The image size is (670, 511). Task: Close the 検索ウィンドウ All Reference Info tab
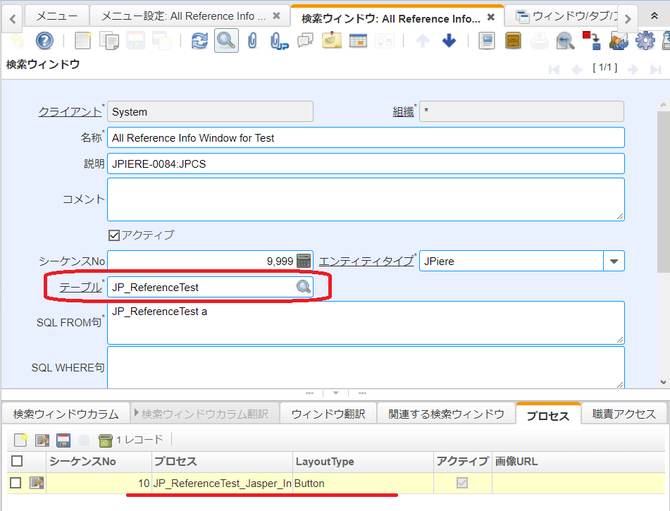[x=491, y=18]
